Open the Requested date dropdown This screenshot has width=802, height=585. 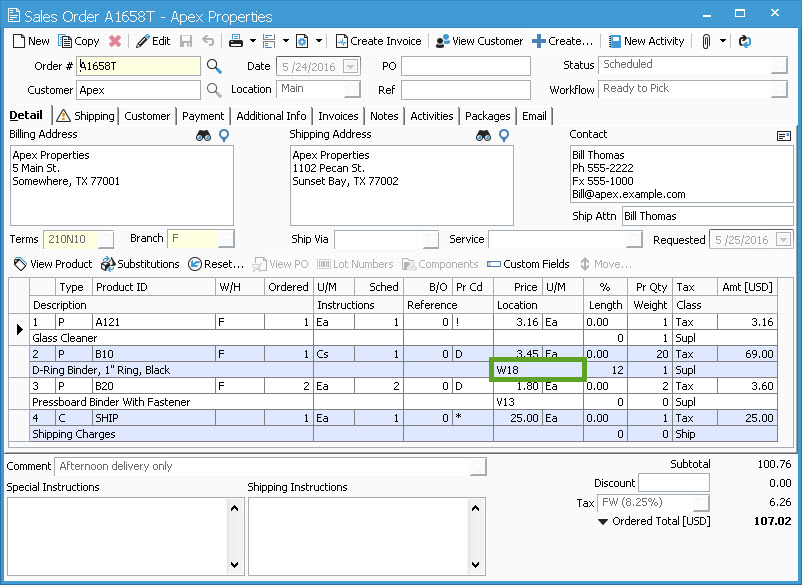point(784,240)
